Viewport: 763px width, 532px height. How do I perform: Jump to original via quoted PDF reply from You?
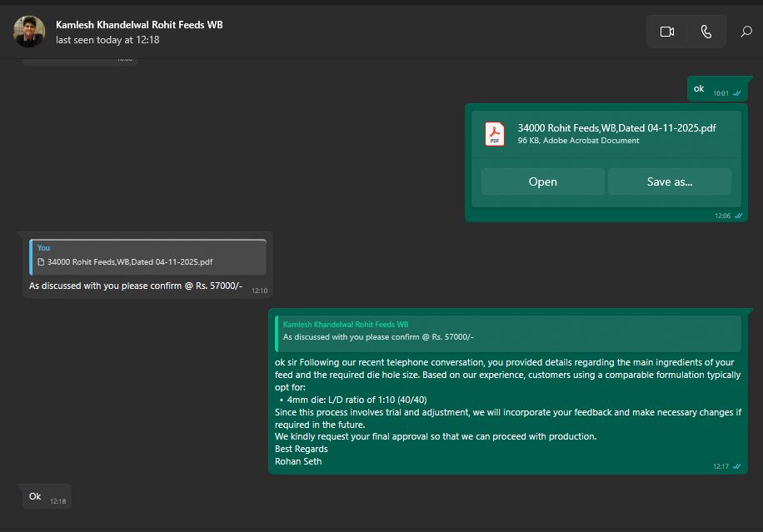[147, 256]
